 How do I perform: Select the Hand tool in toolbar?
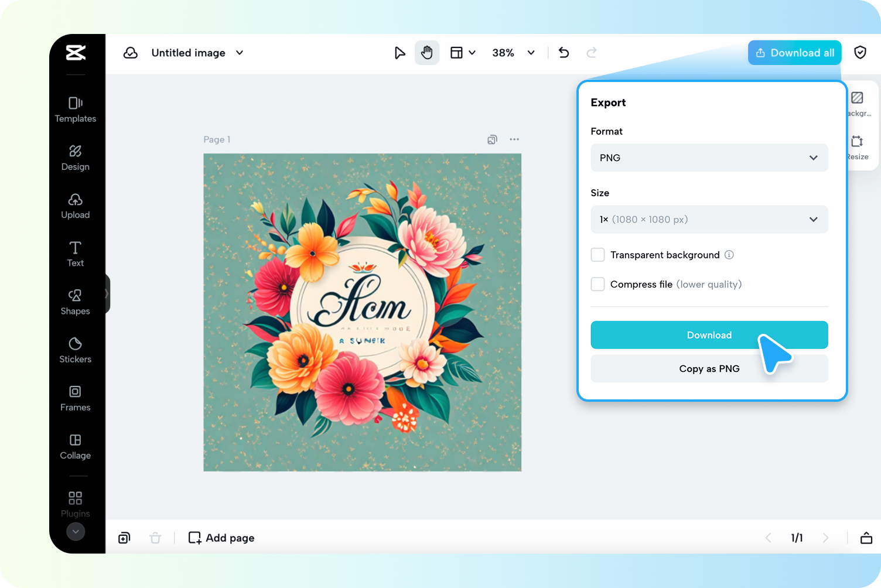pyautogui.click(x=426, y=52)
